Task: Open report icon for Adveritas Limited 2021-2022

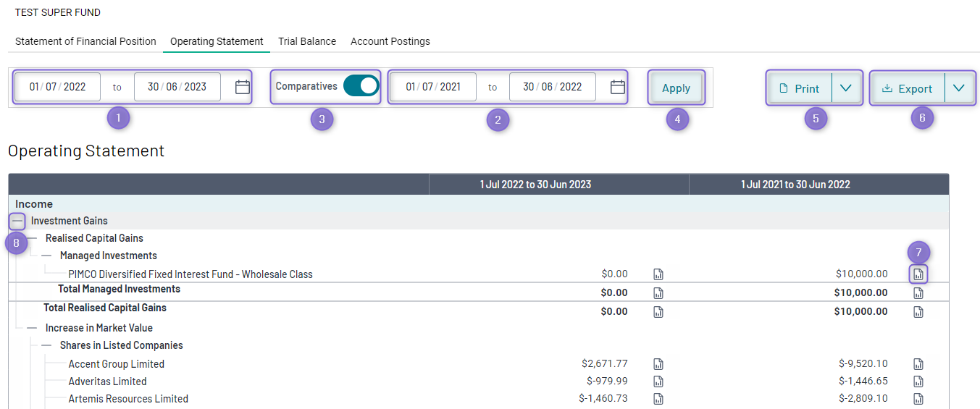Action: pyautogui.click(x=918, y=381)
